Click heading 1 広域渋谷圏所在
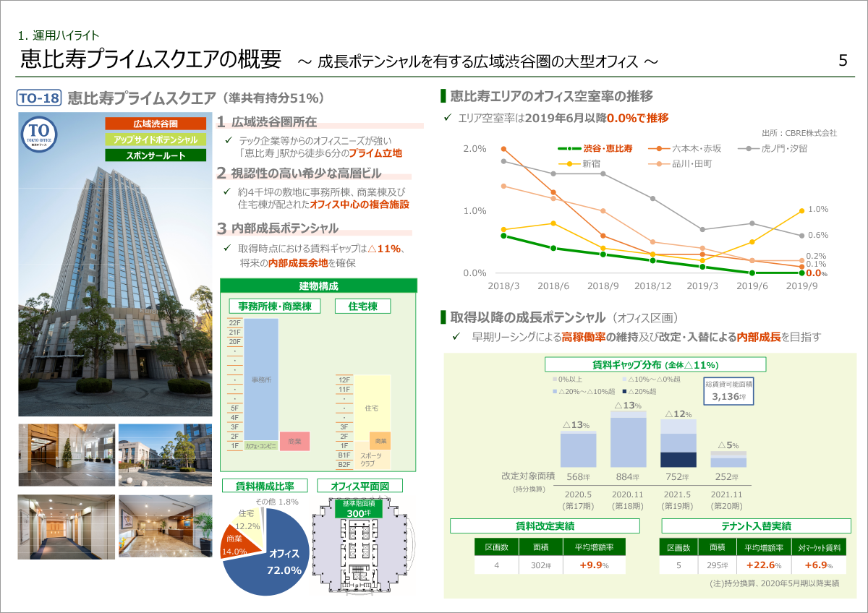 [267, 123]
